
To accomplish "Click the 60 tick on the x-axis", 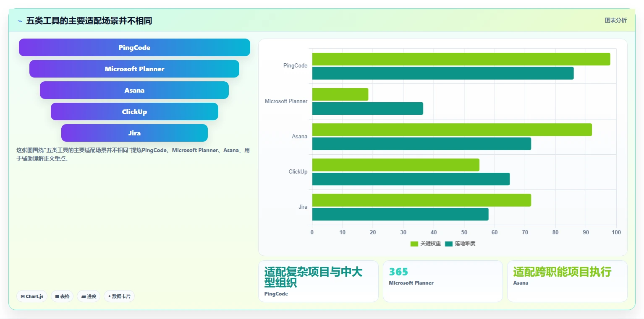I will coord(495,232).
